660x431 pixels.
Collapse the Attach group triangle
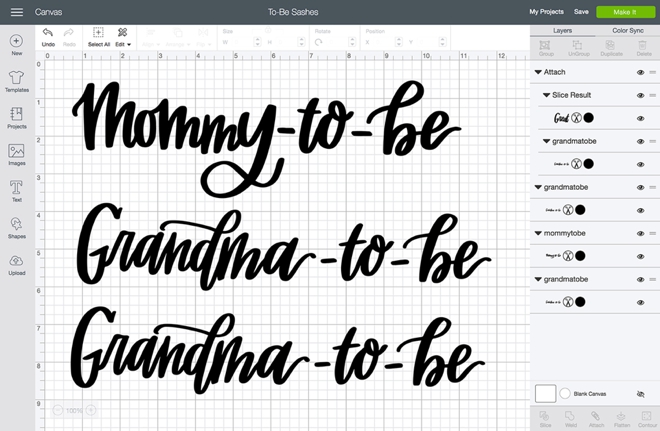tap(538, 72)
